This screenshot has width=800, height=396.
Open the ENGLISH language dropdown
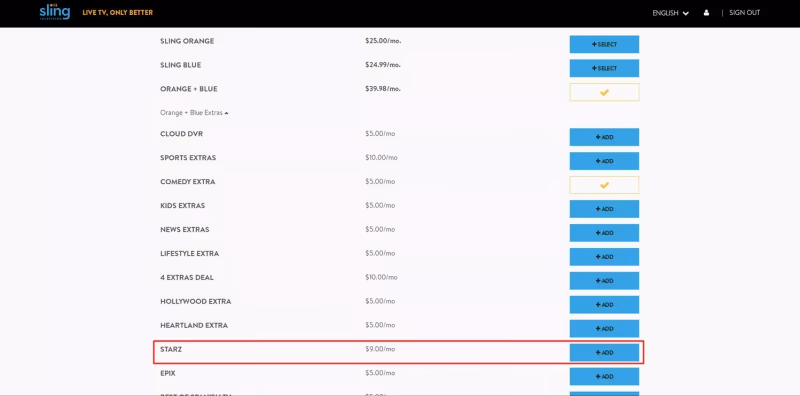point(670,13)
